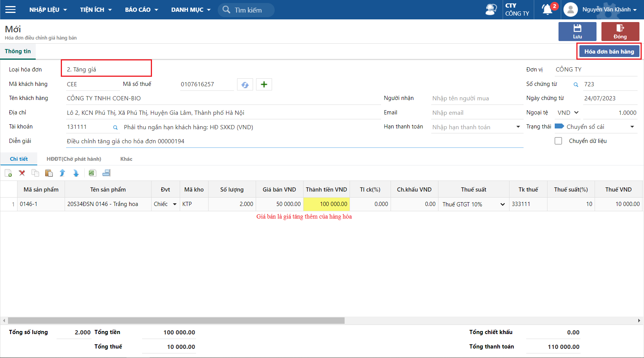Paste row with the clipboard icon

tap(49, 173)
